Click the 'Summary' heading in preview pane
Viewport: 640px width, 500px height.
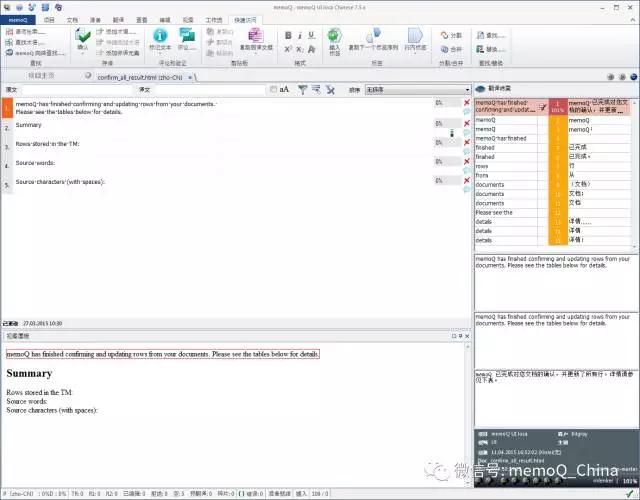pyautogui.click(x=29, y=373)
